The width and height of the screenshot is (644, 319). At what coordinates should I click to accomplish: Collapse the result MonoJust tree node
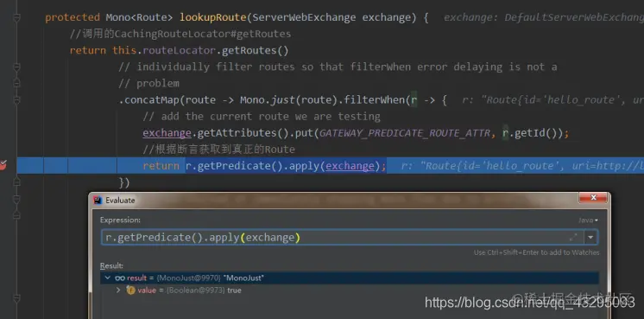click(x=108, y=278)
